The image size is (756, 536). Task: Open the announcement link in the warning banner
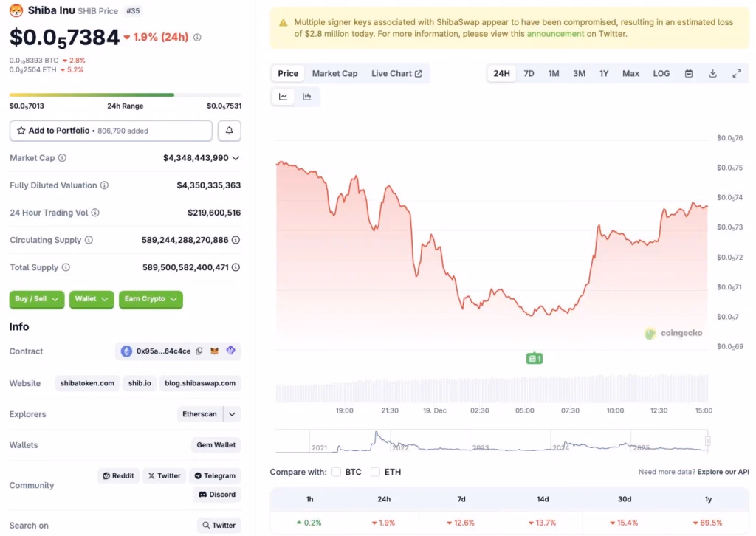point(555,34)
